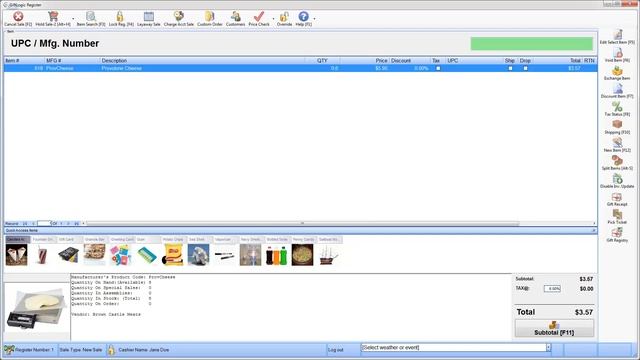Pick the pizza-like penny candy thumbnail
The height and width of the screenshot is (360, 640).
coord(302,255)
